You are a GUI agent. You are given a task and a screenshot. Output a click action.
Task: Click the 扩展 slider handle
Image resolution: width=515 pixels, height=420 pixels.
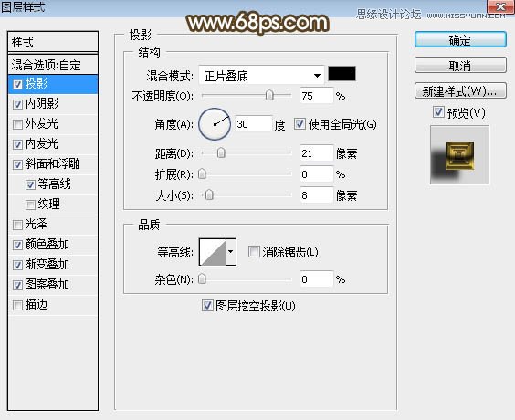click(203, 174)
